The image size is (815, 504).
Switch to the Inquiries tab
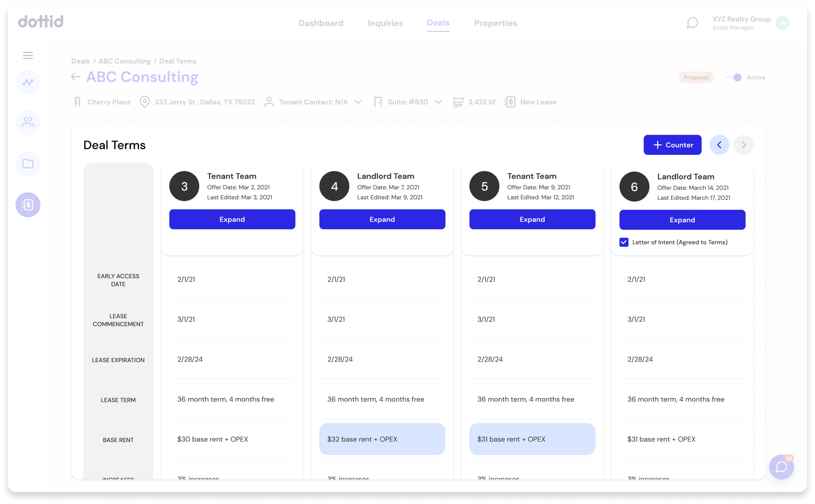(385, 23)
